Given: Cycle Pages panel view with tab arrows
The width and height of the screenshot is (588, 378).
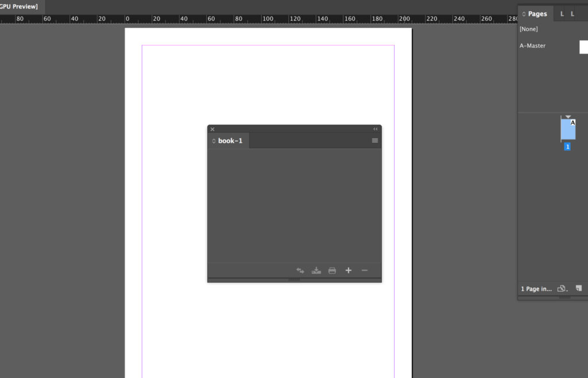Looking at the screenshot, I should pos(524,14).
